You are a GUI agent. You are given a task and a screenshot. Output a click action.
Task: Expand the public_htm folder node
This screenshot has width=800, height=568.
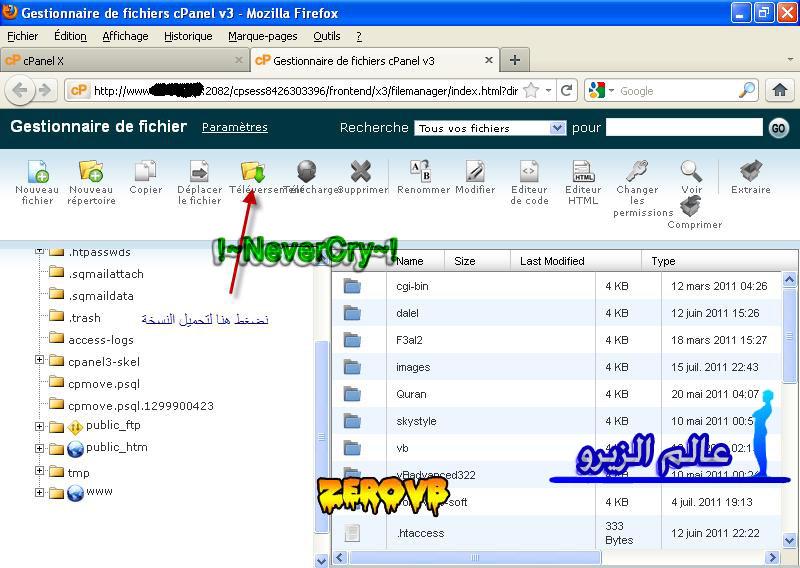(x=39, y=448)
